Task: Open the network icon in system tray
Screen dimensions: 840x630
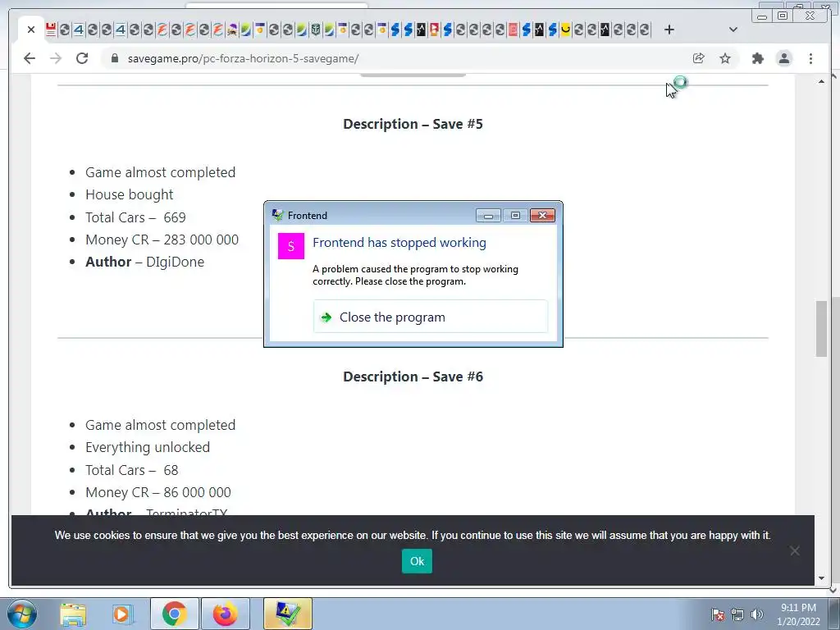Action: pyautogui.click(x=737, y=614)
